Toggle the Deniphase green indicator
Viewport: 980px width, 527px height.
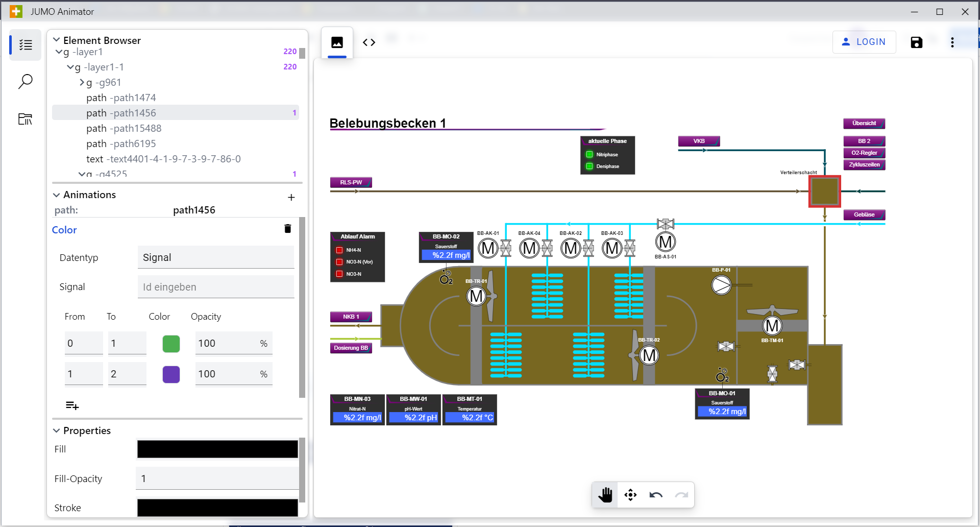tap(590, 166)
